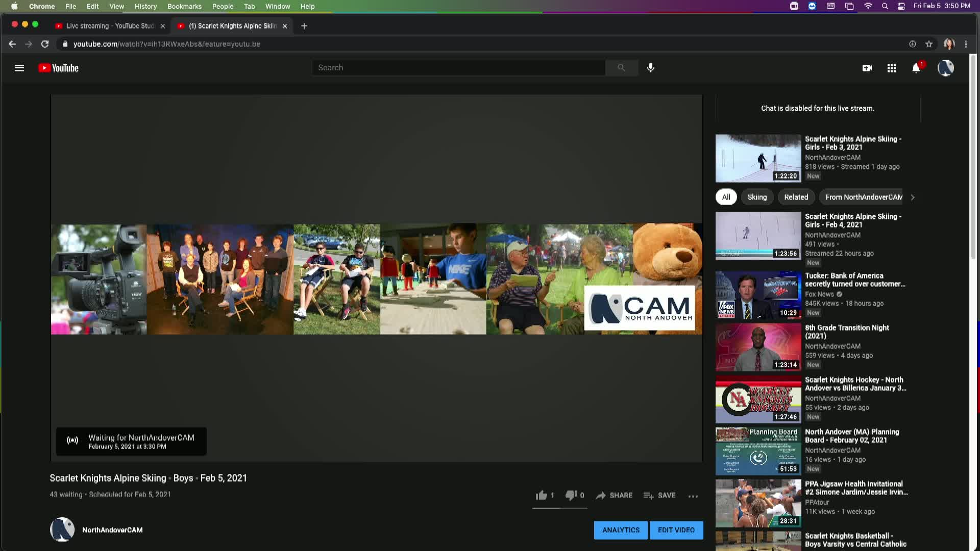Open the Apple menu
Image resolution: width=980 pixels, height=551 pixels.
[x=14, y=6]
